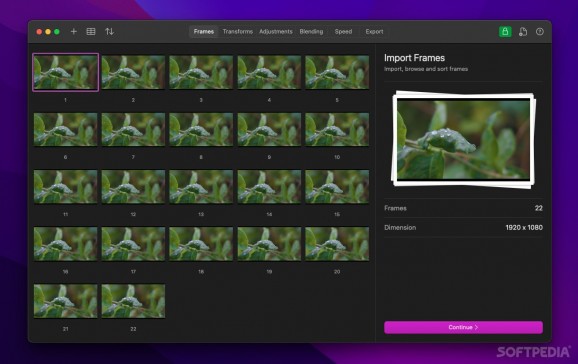Click the green lock icon
The image size is (578, 364).
click(505, 32)
